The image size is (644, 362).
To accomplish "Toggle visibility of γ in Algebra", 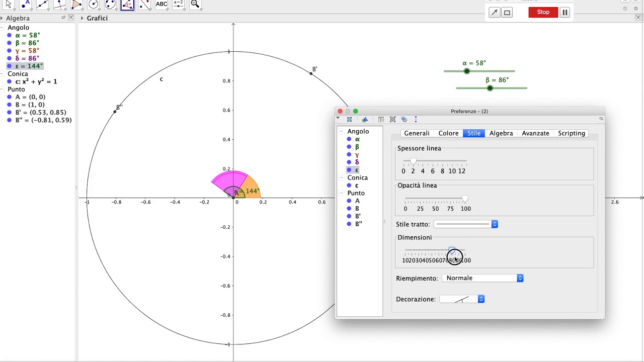I will coord(10,51).
